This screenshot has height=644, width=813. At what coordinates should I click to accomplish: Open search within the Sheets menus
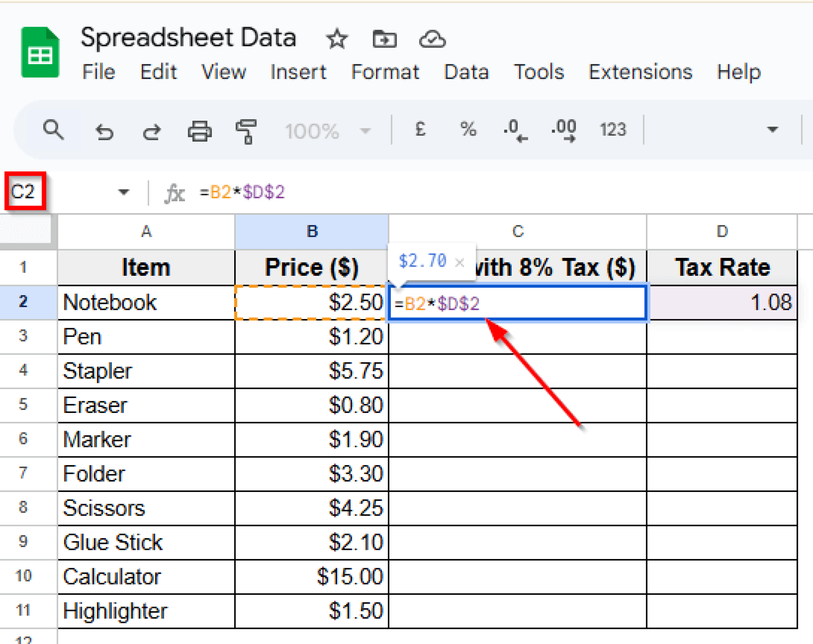click(54, 130)
